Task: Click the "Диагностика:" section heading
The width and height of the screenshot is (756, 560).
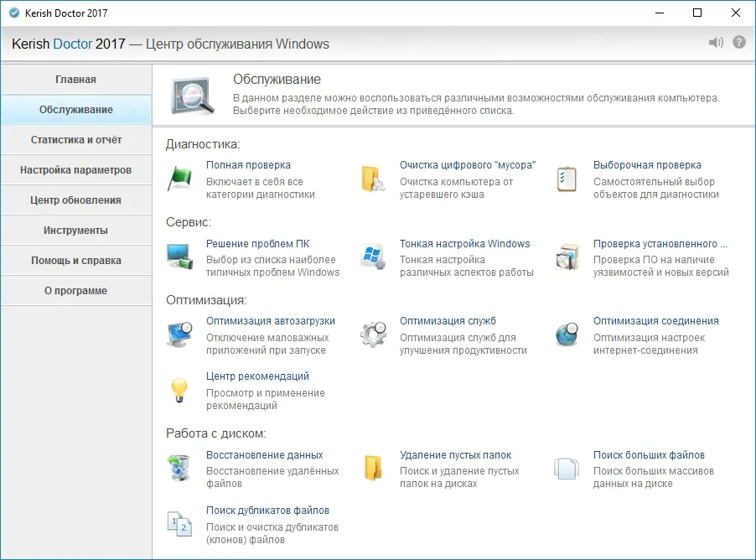Action: (x=203, y=144)
